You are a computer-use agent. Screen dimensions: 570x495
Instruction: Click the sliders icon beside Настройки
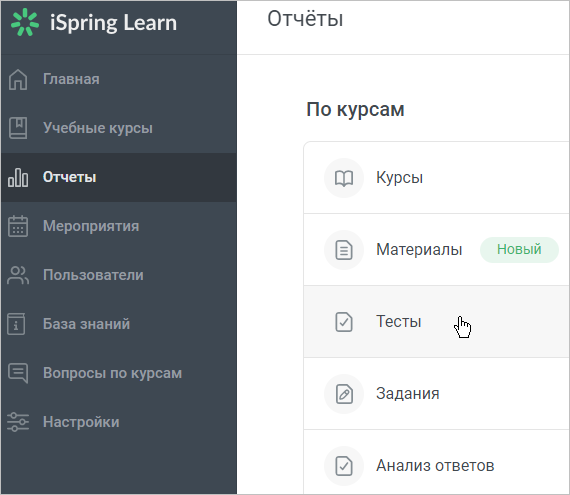(18, 422)
